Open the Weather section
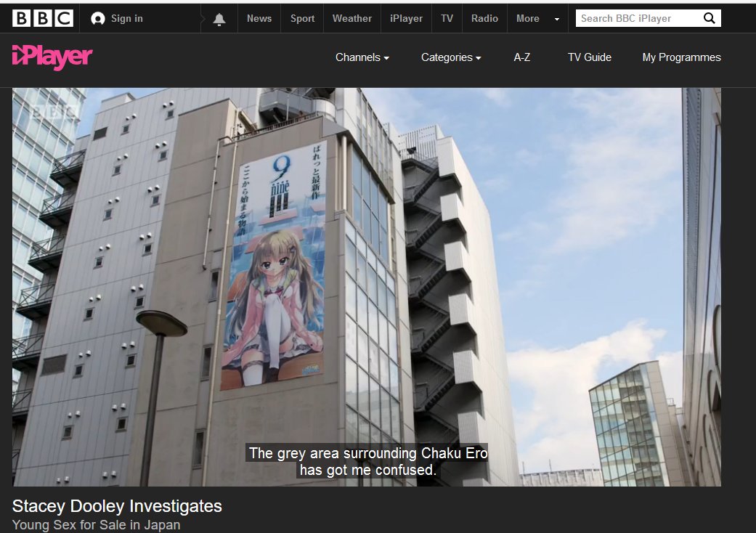The height and width of the screenshot is (533, 756). (x=352, y=18)
